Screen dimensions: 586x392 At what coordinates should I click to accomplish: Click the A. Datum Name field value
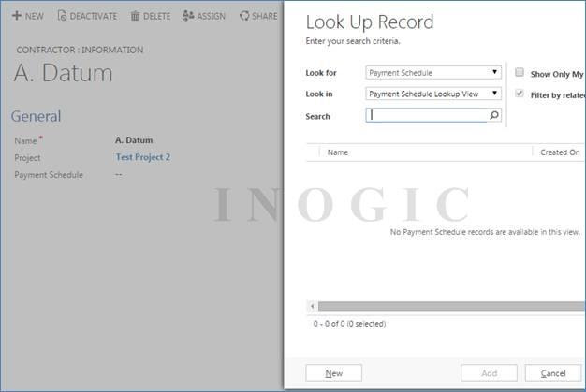(134, 140)
